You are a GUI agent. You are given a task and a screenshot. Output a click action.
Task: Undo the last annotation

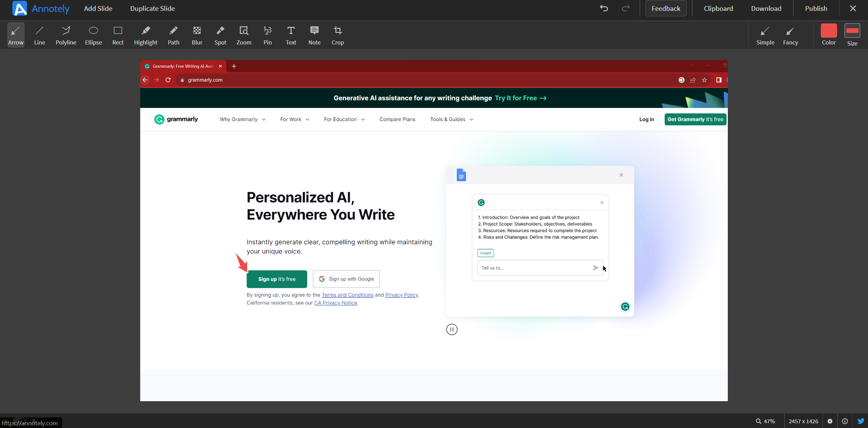pos(604,8)
